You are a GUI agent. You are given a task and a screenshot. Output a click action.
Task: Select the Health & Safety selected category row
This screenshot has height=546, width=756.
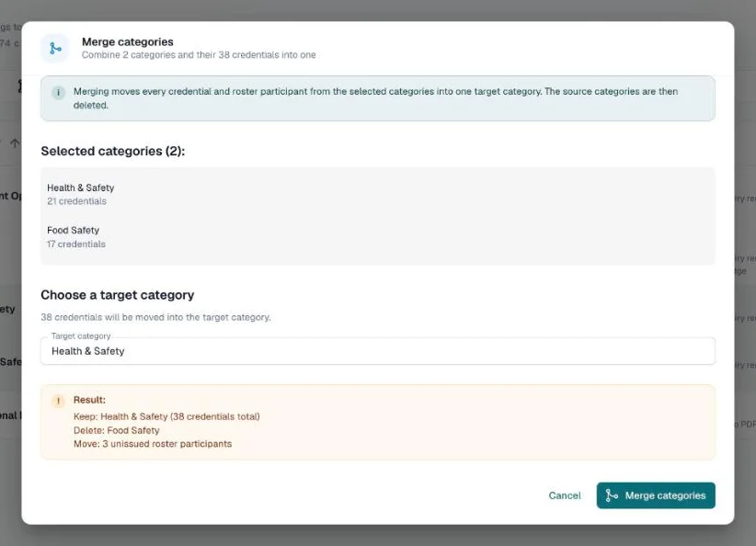pyautogui.click(x=378, y=194)
